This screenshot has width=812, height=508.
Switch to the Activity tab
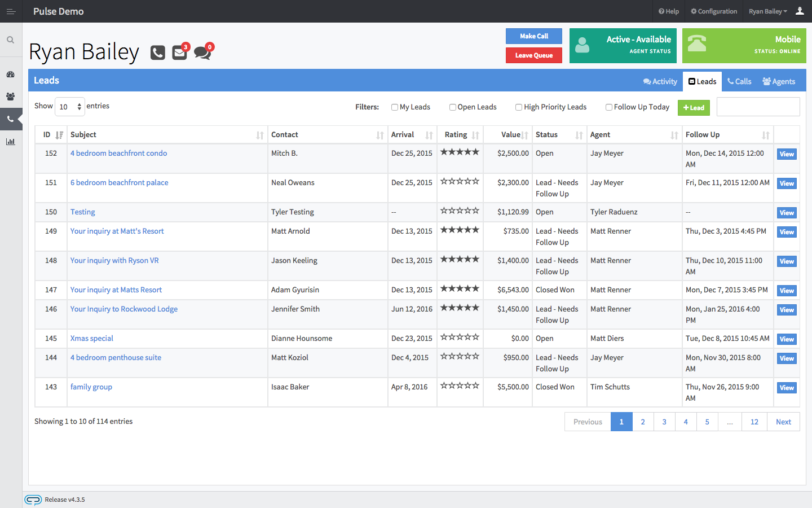659,81
